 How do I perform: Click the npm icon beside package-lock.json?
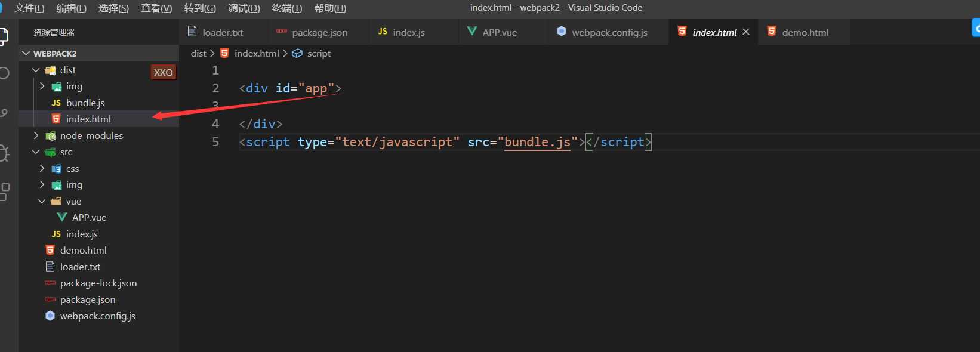[50, 283]
